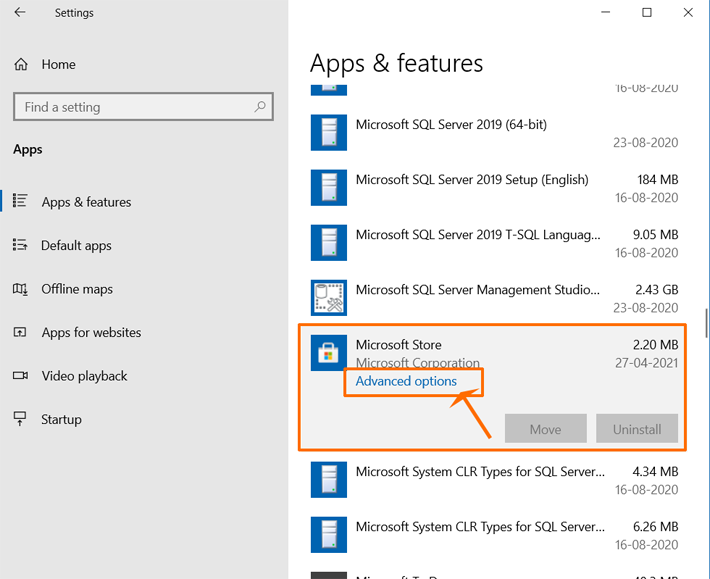The width and height of the screenshot is (710, 579).
Task: Open the Home settings page
Action: pyautogui.click(x=58, y=64)
